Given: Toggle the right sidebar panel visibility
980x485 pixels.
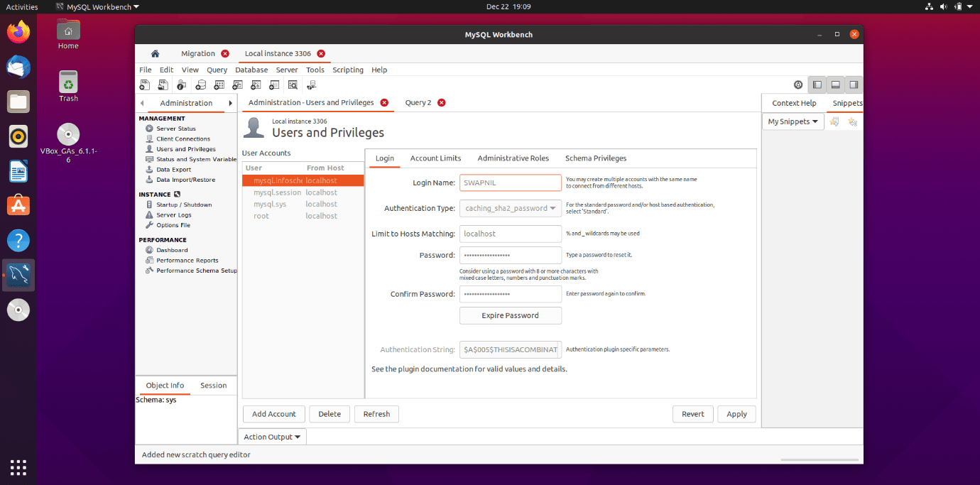Looking at the screenshot, I should tap(852, 85).
